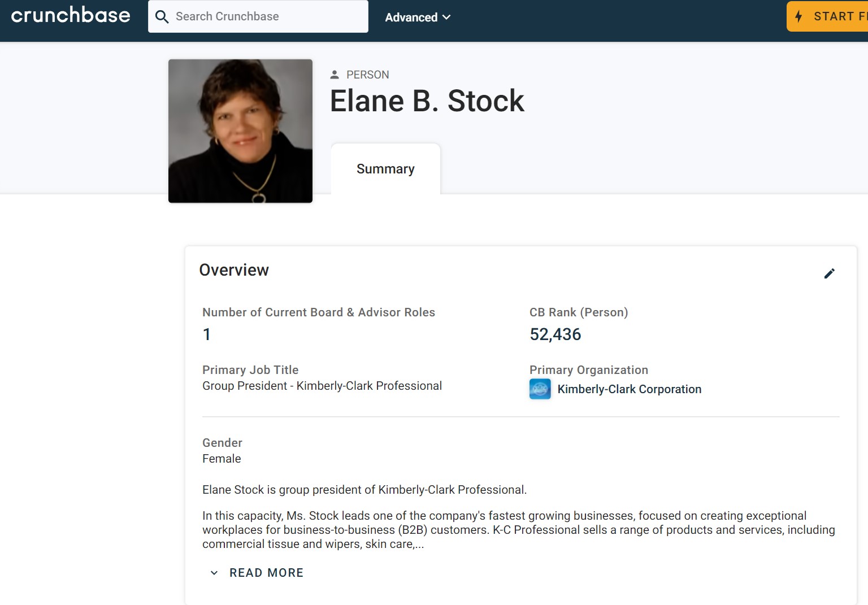The height and width of the screenshot is (605, 868).
Task: Click the Gender value Female
Action: [222, 459]
